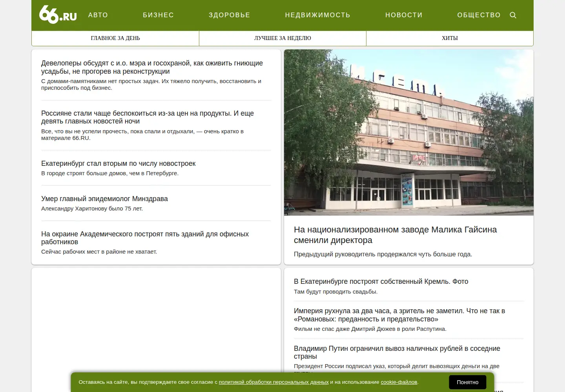This screenshot has width=565, height=392.
Task: Open the personal data processing policy link
Action: pyautogui.click(x=273, y=382)
